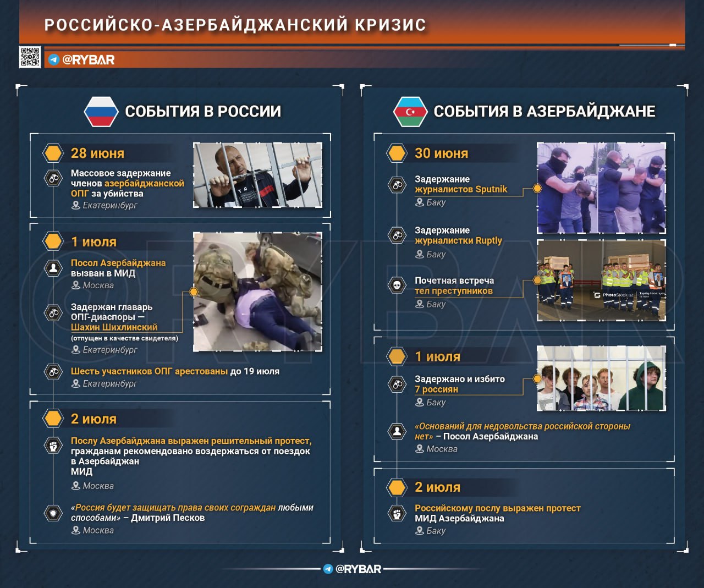The width and height of the screenshot is (704, 588).
Task: Click the handcuffs icon beside Шесть участников ОПГ
Action: point(53,372)
